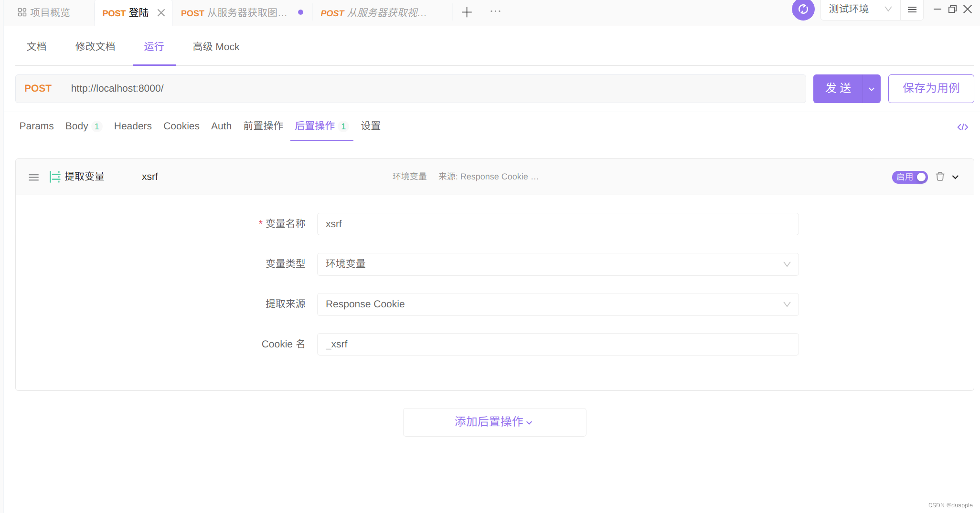Open the 高级 Mock tab
This screenshot has width=980, height=513.
pos(216,47)
